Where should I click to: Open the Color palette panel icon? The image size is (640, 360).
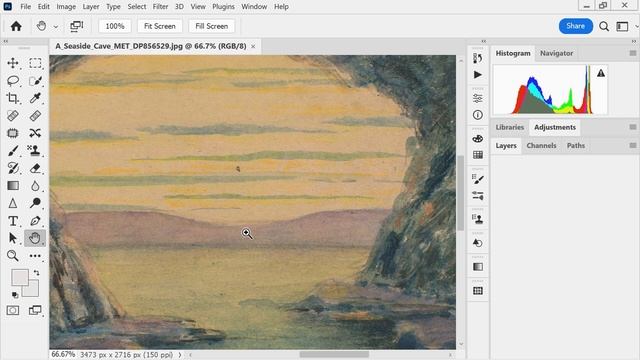coord(478,138)
